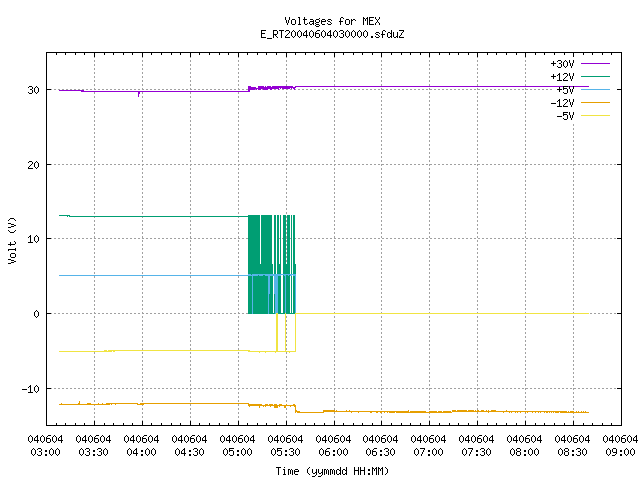640x480 pixels.
Task: Click the y-axis tick value 10
Action: tap(33, 239)
